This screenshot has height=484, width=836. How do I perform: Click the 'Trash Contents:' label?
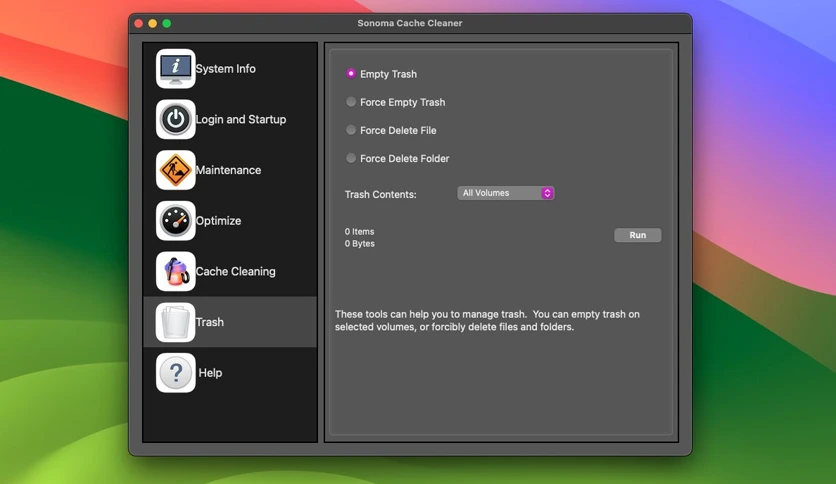tap(381, 195)
